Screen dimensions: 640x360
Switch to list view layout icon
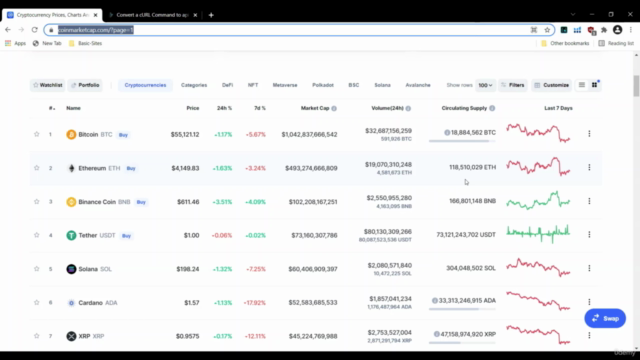click(x=582, y=85)
